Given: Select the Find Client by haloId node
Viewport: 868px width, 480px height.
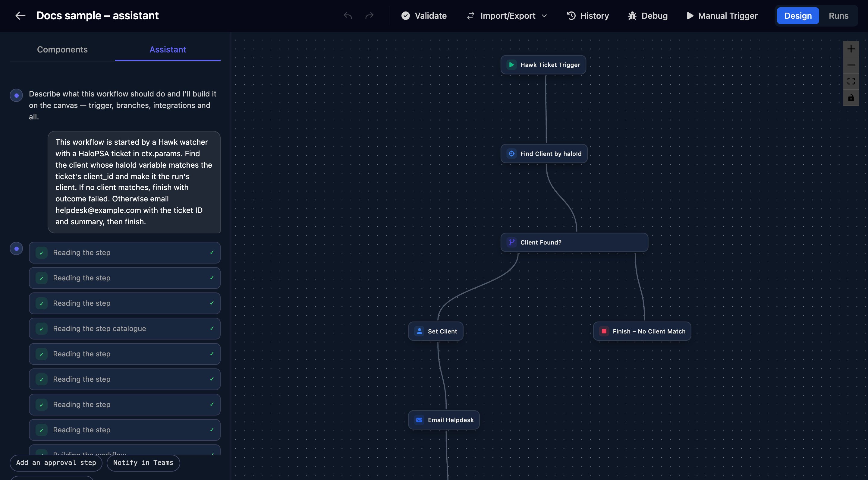Looking at the screenshot, I should [x=544, y=154].
